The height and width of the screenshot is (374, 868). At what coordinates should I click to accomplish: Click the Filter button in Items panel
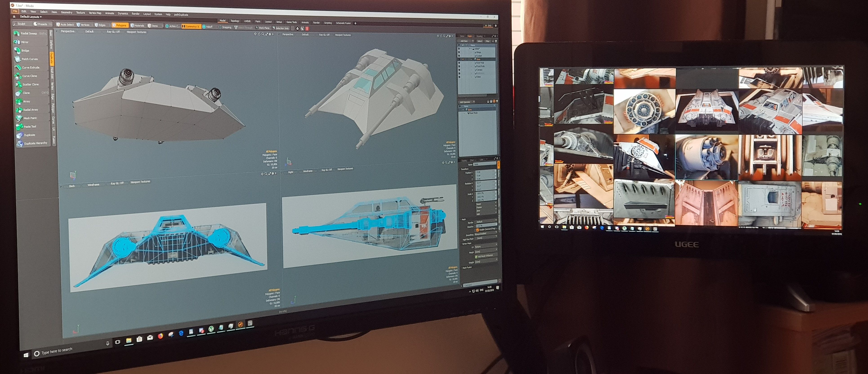click(487, 41)
